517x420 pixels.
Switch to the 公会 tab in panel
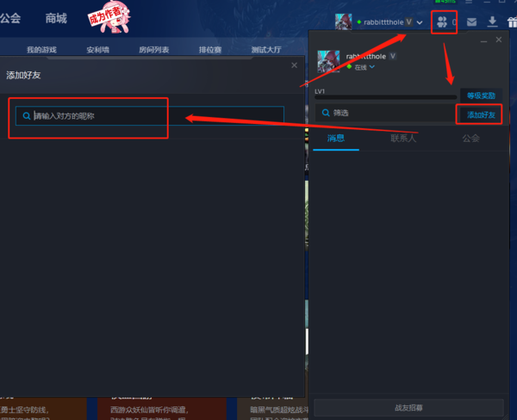point(470,138)
